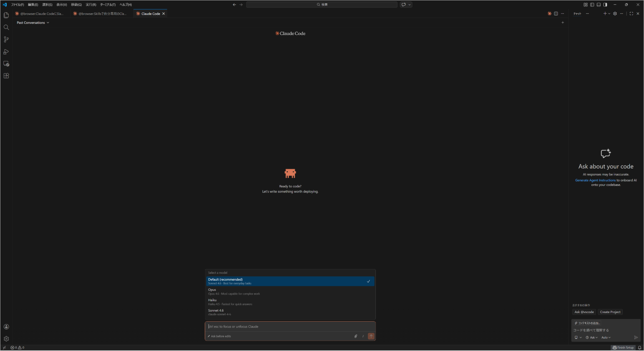Toggle the bottom panel layout icon
This screenshot has width=644, height=351.
pyautogui.click(x=599, y=5)
